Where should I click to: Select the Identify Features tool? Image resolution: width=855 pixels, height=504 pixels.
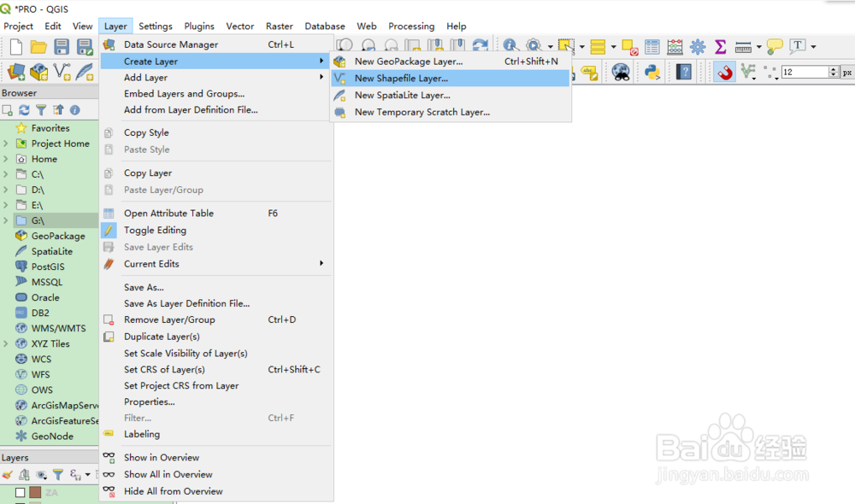pos(510,46)
